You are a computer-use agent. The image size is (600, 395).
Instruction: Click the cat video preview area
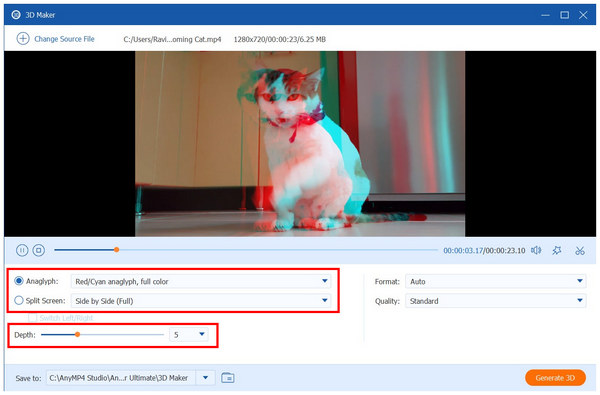pos(300,144)
